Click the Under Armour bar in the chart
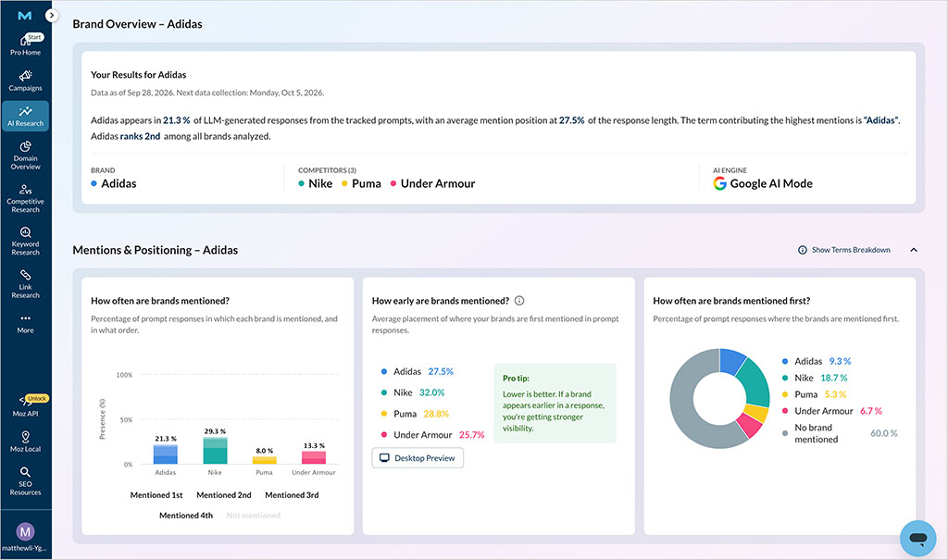 (x=314, y=458)
